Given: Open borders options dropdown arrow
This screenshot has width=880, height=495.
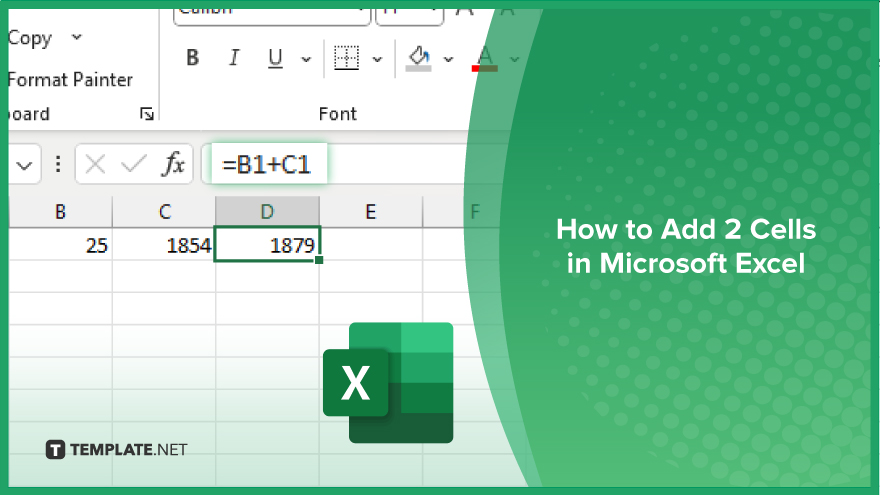Looking at the screenshot, I should coord(377,59).
